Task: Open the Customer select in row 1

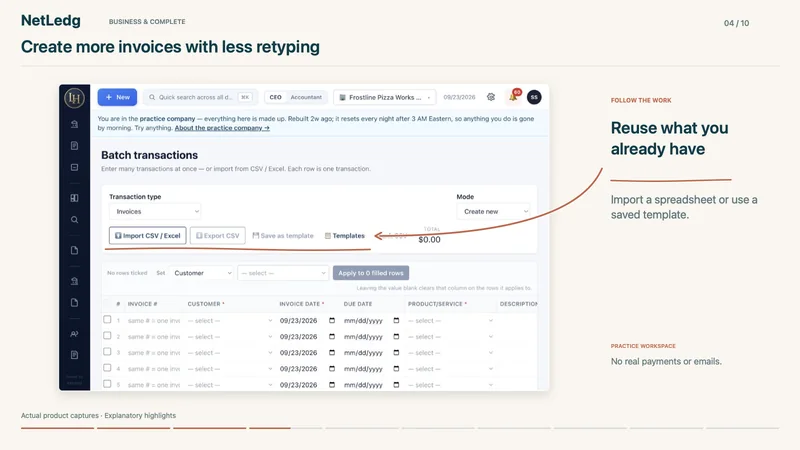Action: 230,321
